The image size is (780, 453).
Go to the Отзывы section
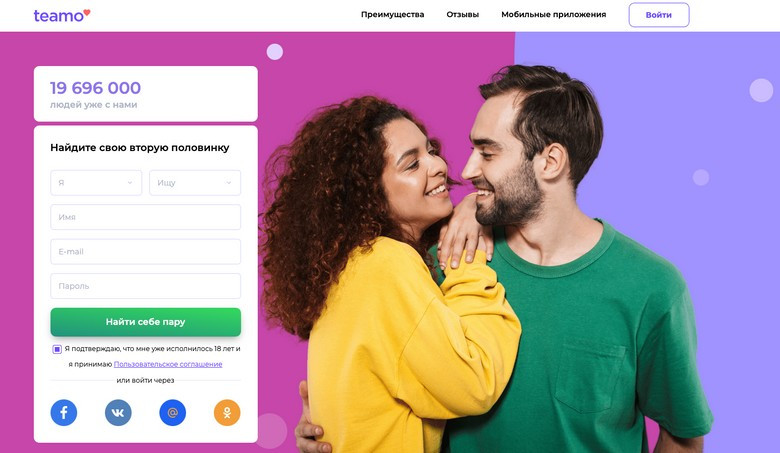463,14
